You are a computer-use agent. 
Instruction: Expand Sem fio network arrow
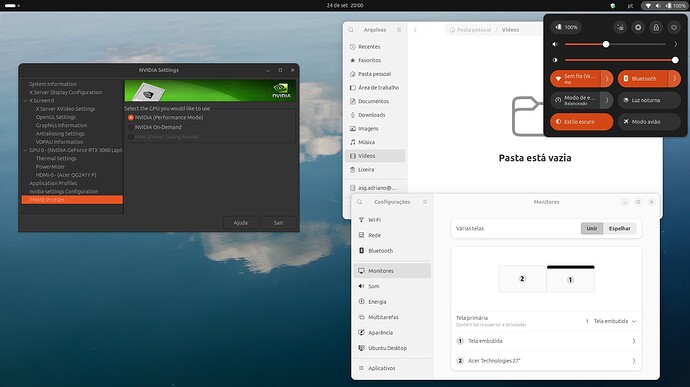click(607, 79)
